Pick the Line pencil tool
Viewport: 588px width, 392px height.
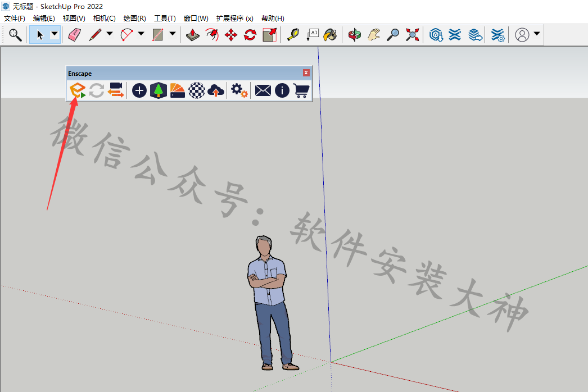95,35
